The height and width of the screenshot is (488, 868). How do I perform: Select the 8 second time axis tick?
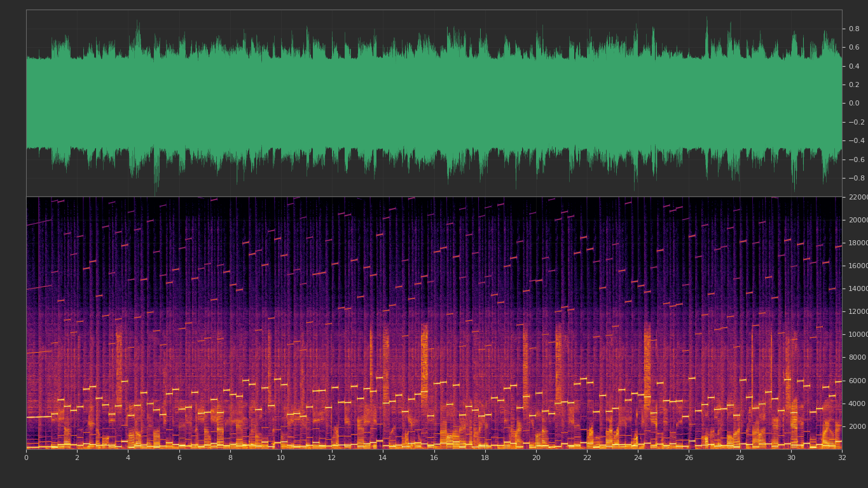pyautogui.click(x=230, y=457)
